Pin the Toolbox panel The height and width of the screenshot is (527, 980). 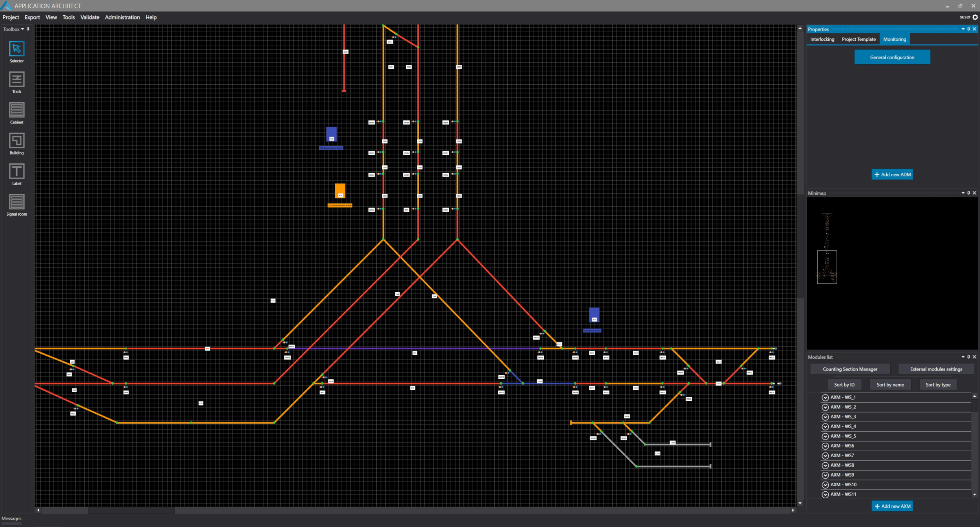(28, 29)
